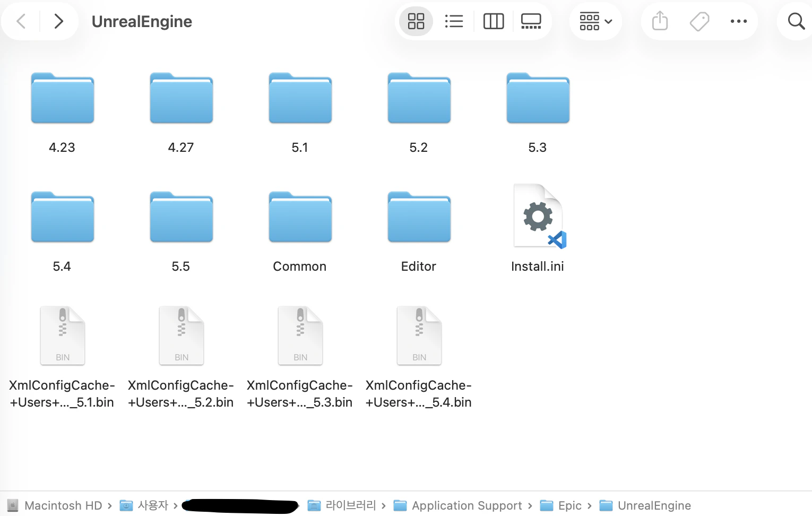This screenshot has height=516, width=812.
Task: Select the XmlConfigCache 5.1.bin file icon
Action: click(63, 336)
